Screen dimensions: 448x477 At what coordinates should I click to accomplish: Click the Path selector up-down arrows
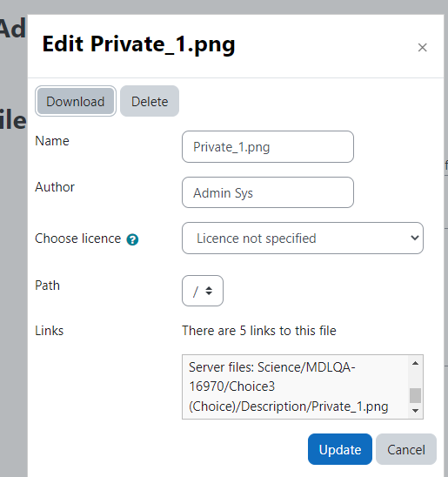click(x=209, y=291)
